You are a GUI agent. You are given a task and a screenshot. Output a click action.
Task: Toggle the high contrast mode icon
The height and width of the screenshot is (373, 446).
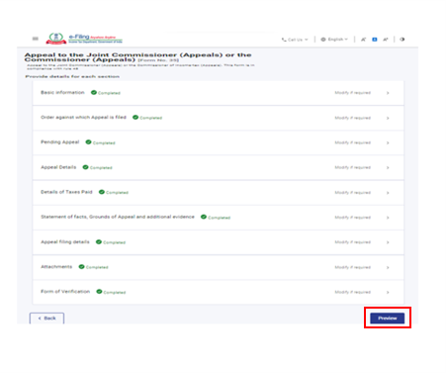click(x=402, y=39)
